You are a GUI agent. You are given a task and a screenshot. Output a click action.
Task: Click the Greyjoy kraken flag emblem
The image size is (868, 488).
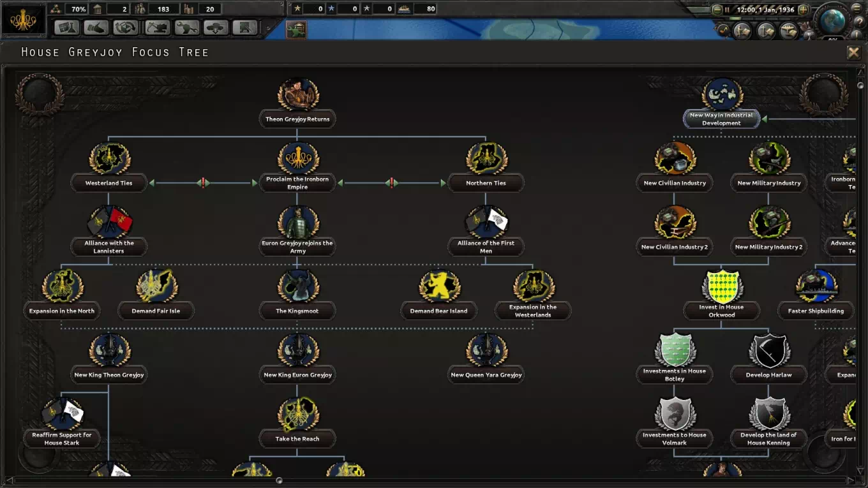point(23,19)
